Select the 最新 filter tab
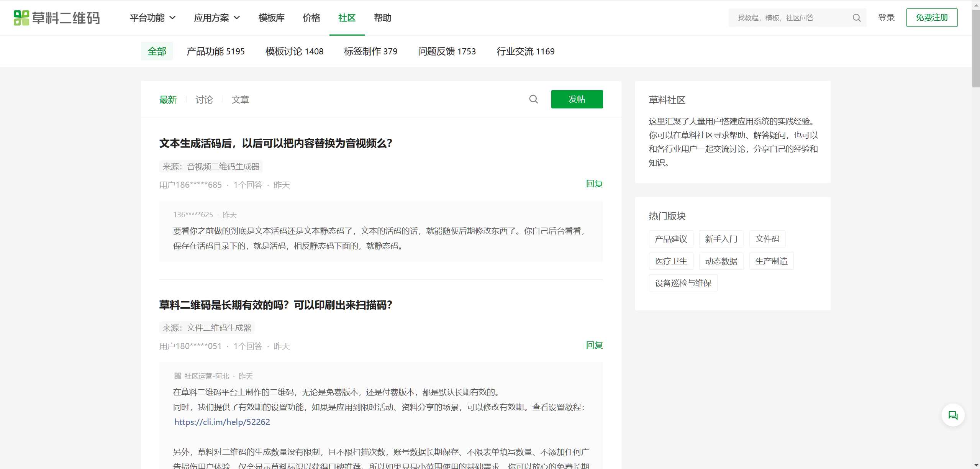Screen dimensions: 980x469 (168, 100)
